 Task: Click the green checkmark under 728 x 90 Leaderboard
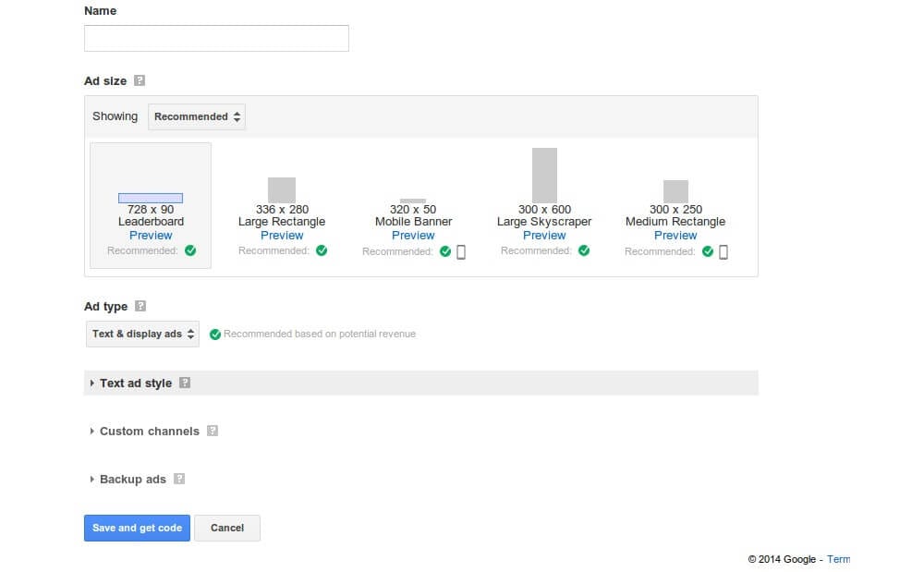190,250
